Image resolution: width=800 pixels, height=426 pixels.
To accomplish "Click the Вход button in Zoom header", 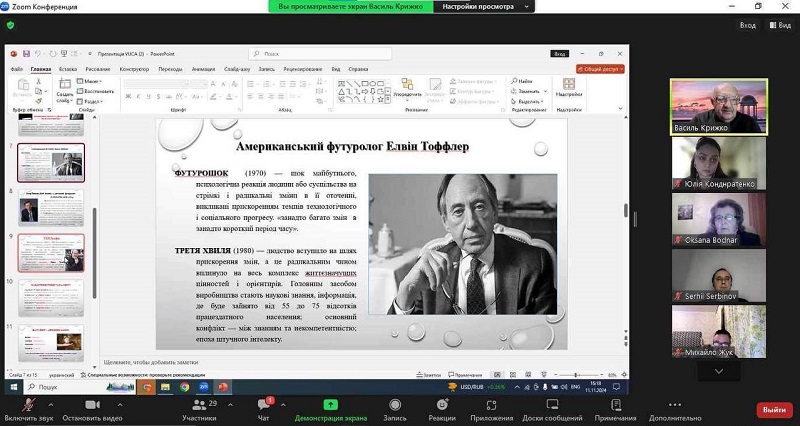I will click(x=747, y=25).
